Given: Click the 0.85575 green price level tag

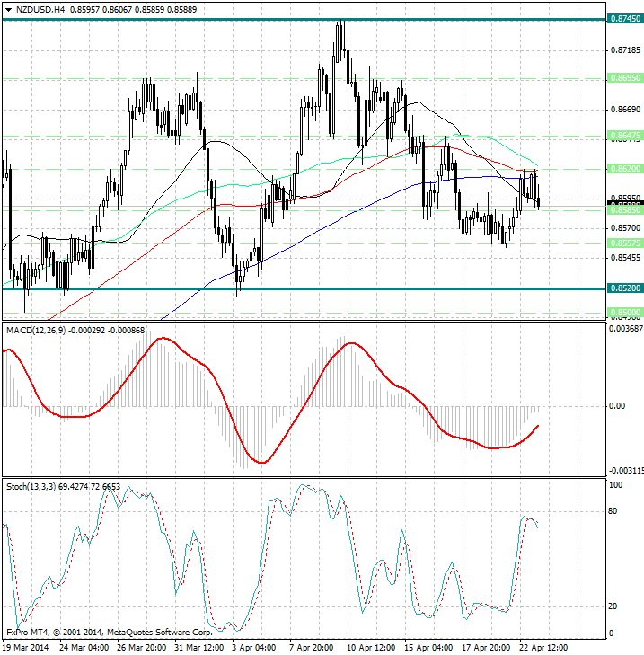Looking at the screenshot, I should (x=623, y=243).
